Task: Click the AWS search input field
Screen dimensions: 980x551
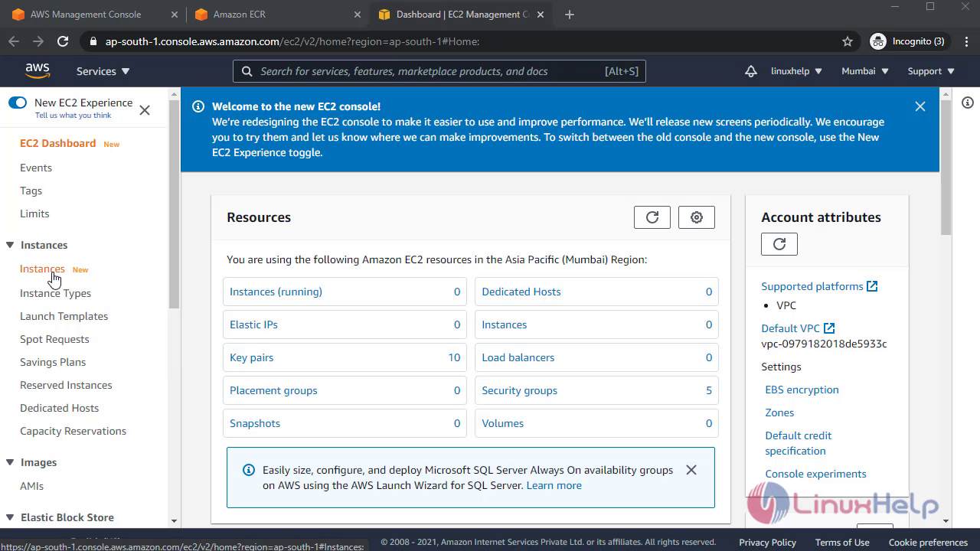Action: pos(439,71)
